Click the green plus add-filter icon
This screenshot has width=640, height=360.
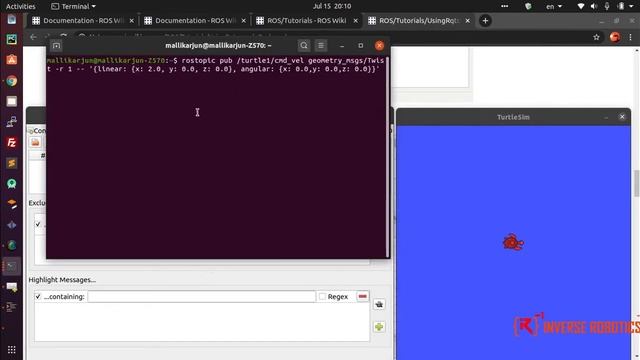379,327
